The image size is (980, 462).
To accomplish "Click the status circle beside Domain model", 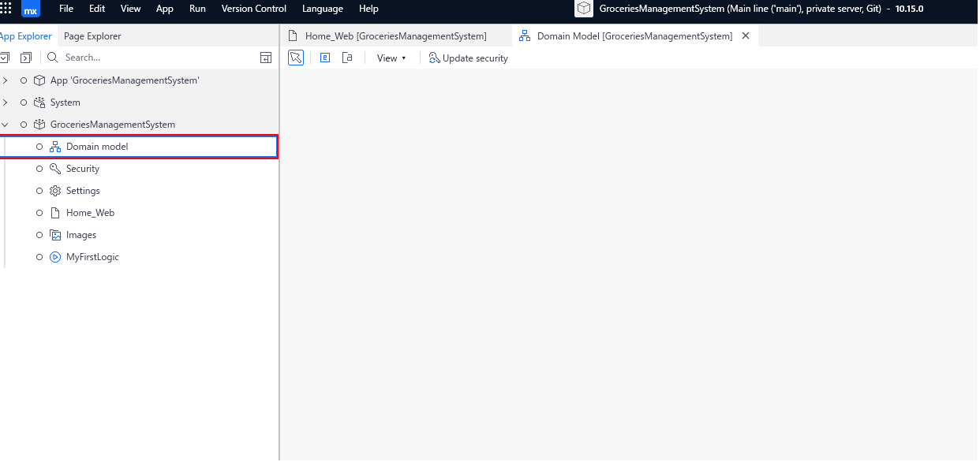I will pyautogui.click(x=39, y=147).
